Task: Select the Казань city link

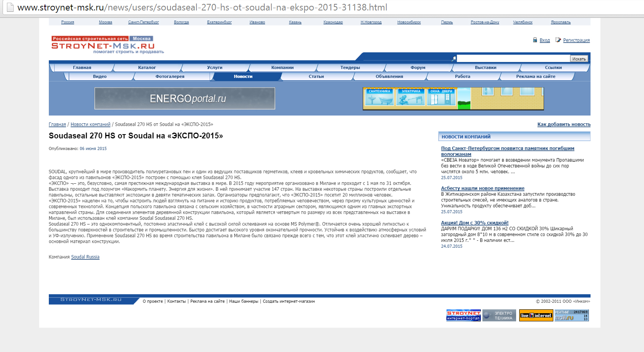Action: 295,22
